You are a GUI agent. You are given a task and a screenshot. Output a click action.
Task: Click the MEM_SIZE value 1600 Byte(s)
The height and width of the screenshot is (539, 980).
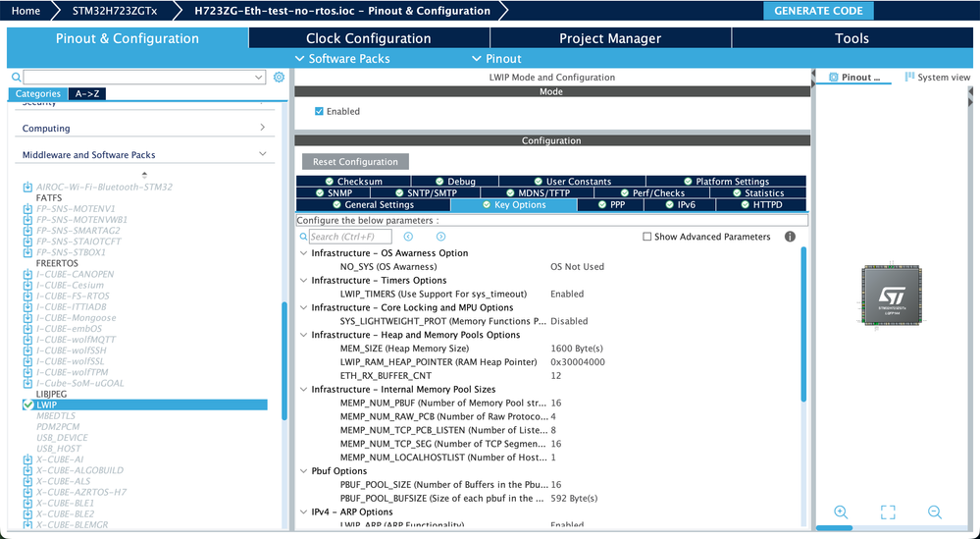[x=576, y=349]
